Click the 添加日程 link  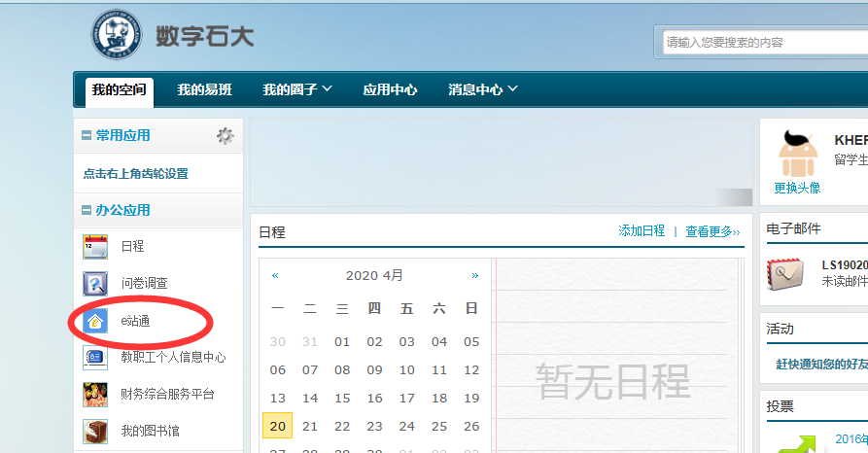click(x=642, y=231)
